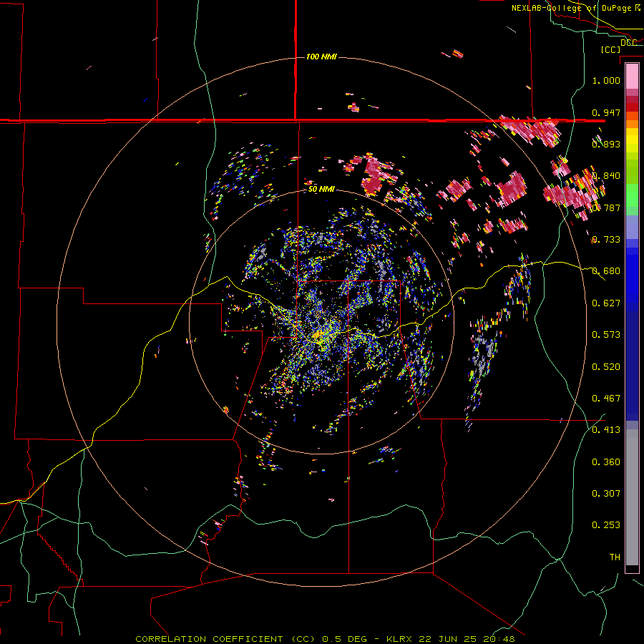Click the 1.000 scale value
Screen dimensions: 644x644
point(606,80)
